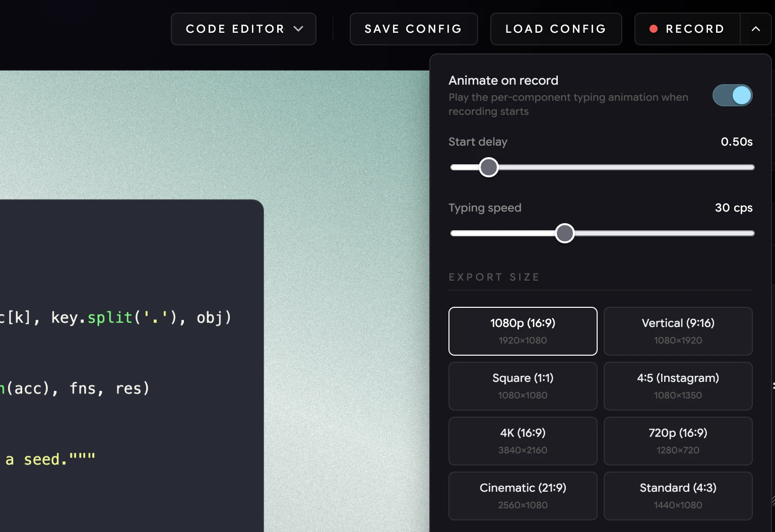Select the Vertical (9:16) export size
Screen dimensions: 775x532
678,331
